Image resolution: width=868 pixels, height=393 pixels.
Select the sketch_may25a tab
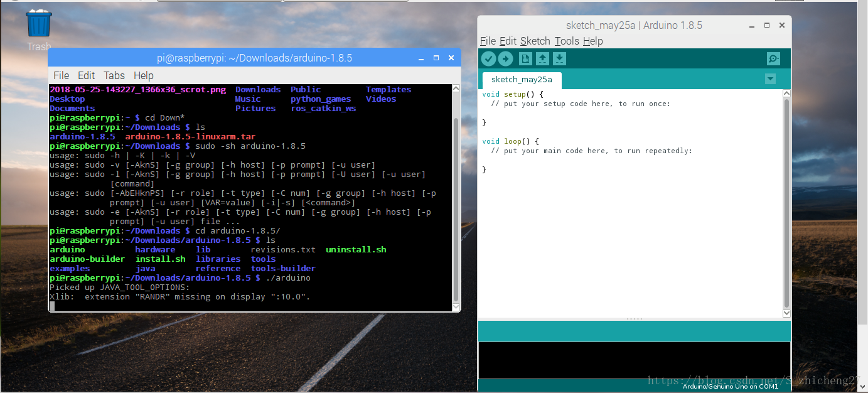tap(522, 80)
